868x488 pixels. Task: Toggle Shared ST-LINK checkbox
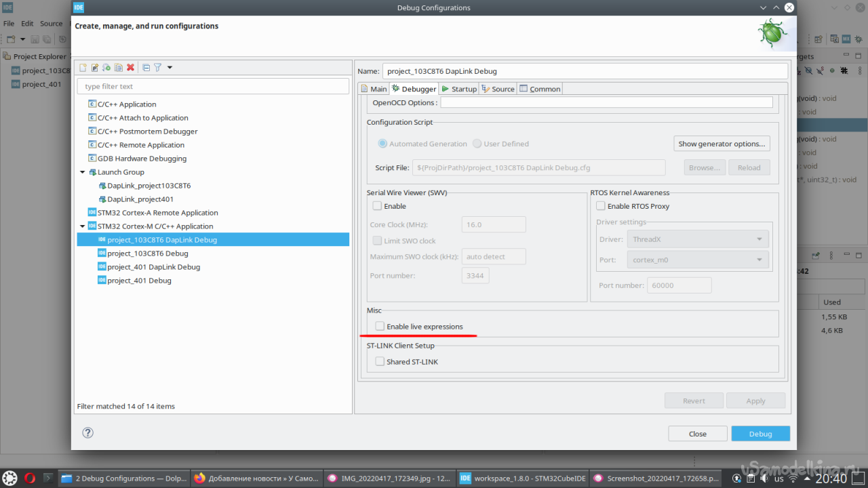(380, 362)
